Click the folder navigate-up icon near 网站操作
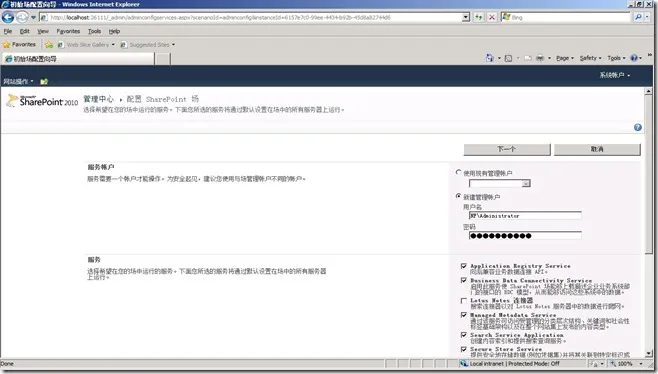 [x=44, y=81]
